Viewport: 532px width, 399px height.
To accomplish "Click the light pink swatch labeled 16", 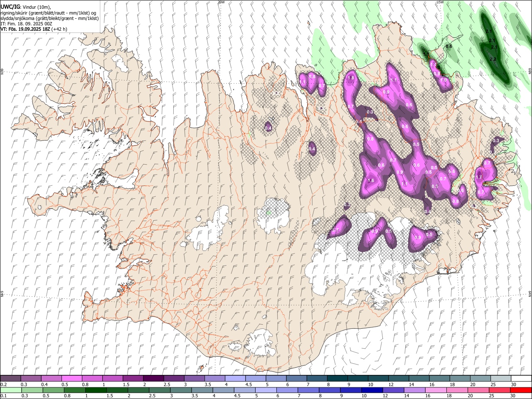I will point(436,390).
